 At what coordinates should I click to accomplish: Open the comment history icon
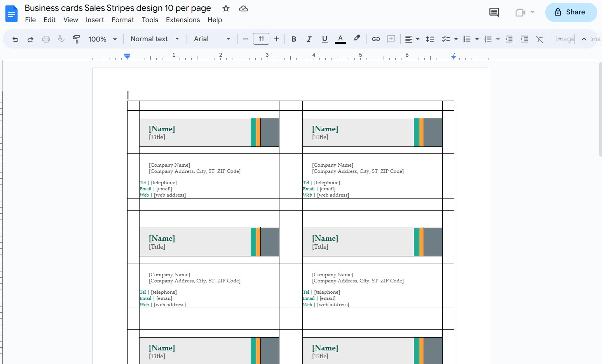(x=494, y=12)
